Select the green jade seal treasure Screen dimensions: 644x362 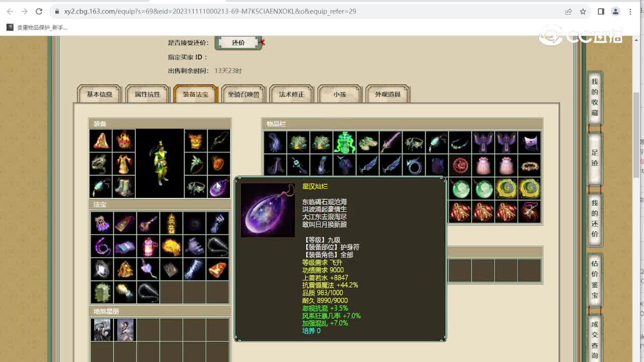coord(102,292)
